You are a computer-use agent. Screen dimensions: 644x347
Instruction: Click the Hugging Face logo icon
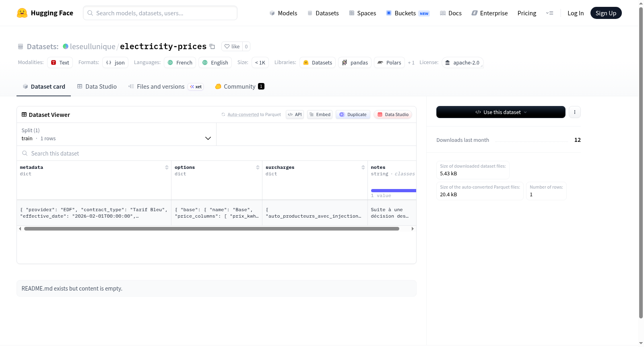click(x=22, y=13)
